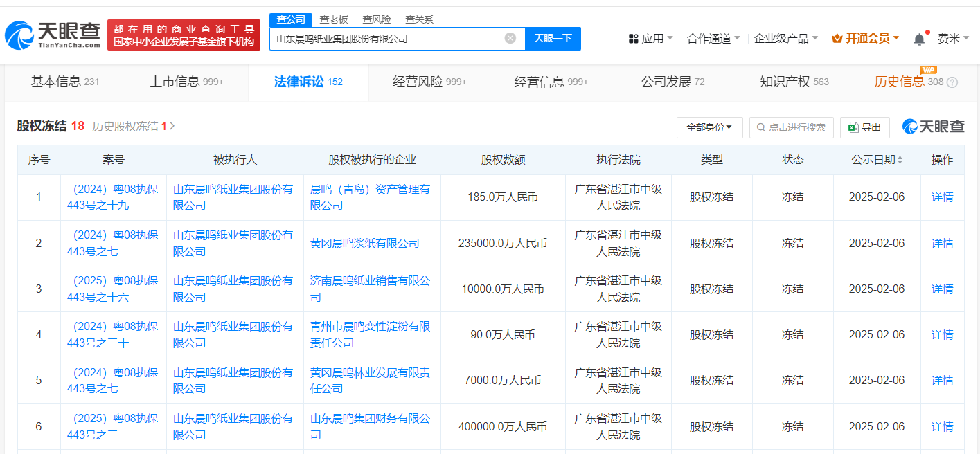Click the 股权冻结 18 section heading
The image size is (980, 454).
click(x=51, y=126)
